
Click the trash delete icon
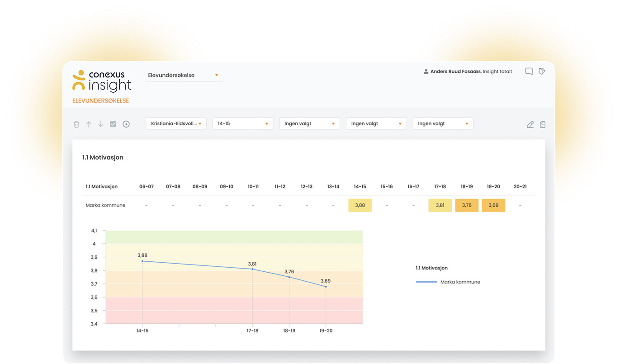[x=76, y=124]
